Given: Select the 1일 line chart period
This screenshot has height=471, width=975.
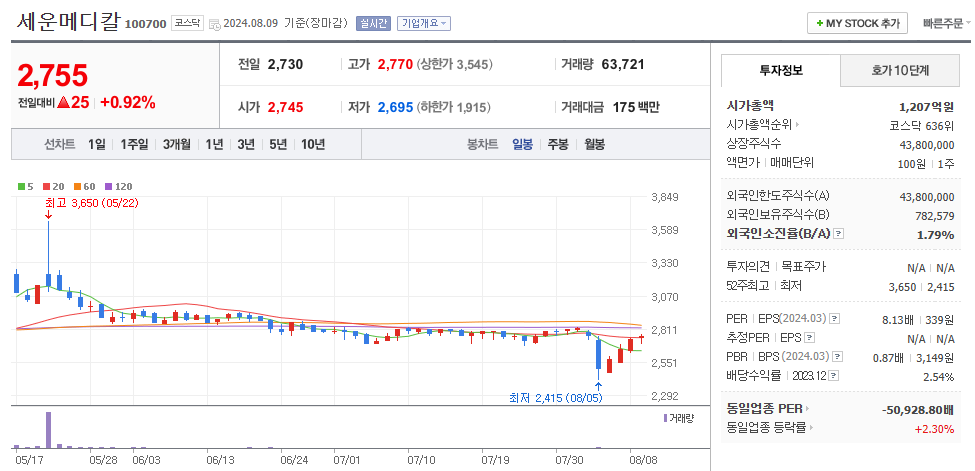Looking at the screenshot, I should [x=96, y=144].
